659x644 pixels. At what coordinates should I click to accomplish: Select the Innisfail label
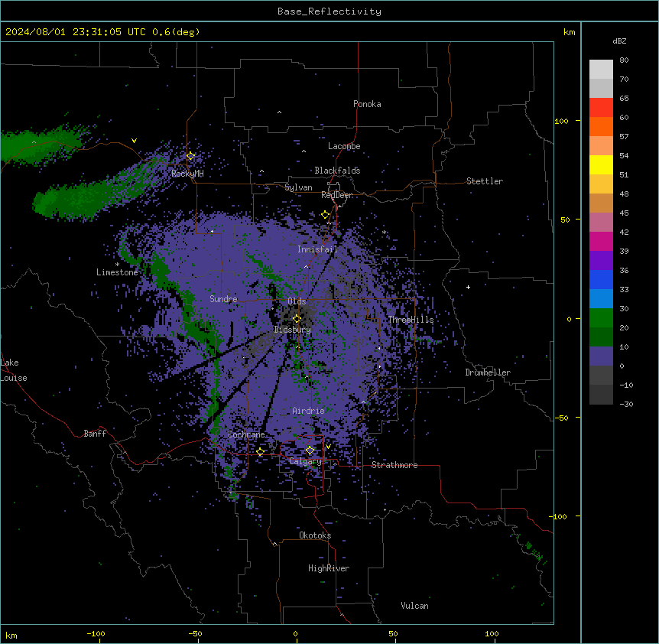tap(317, 249)
